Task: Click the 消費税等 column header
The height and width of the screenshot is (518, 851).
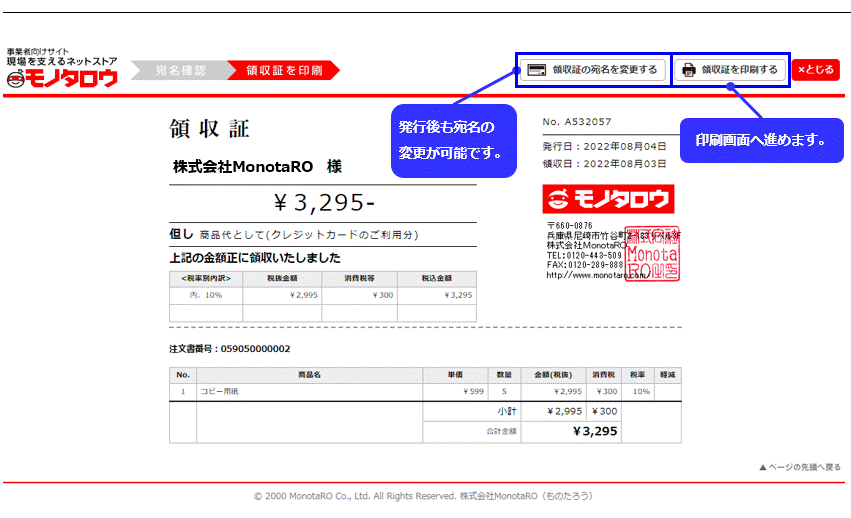Action: 359,279
